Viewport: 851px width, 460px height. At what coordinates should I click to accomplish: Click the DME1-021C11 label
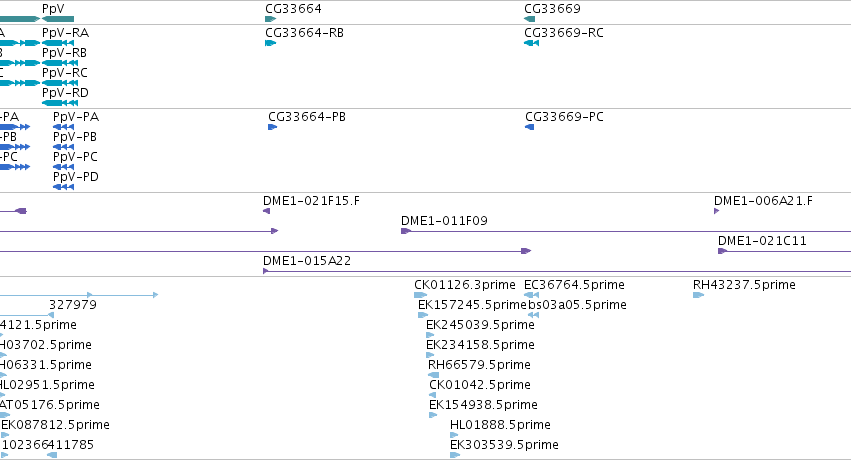pos(763,241)
